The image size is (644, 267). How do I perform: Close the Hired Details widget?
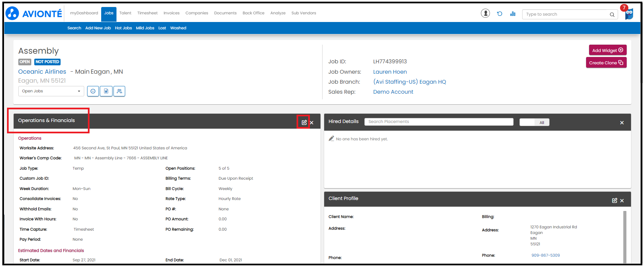pyautogui.click(x=622, y=123)
